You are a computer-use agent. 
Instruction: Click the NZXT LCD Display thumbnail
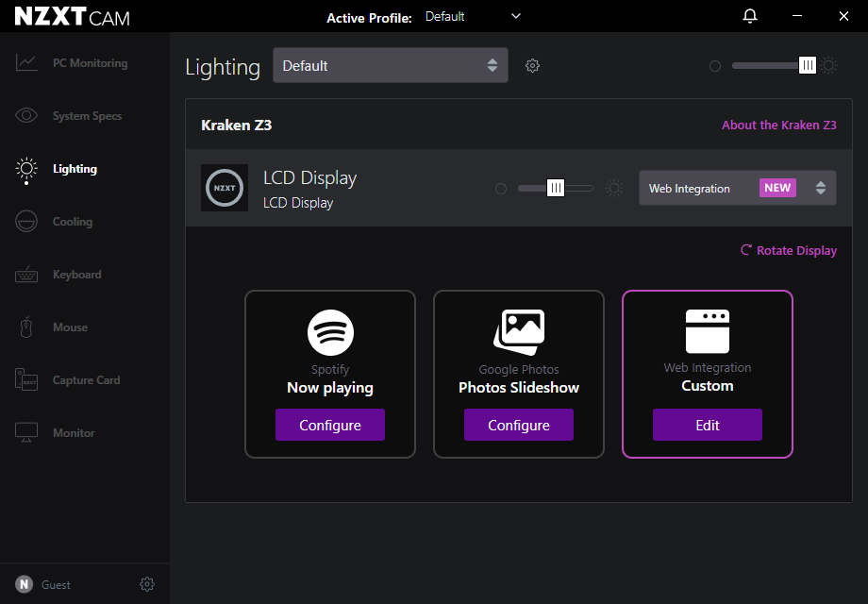[225, 188]
